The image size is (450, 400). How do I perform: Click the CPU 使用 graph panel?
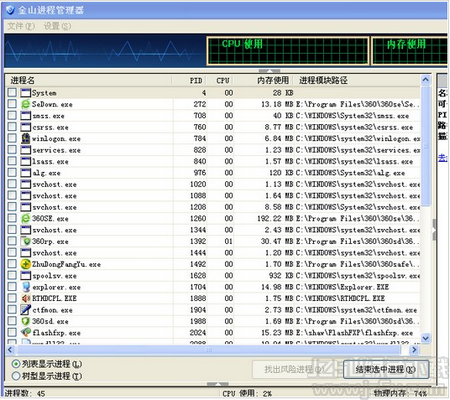coord(288,51)
